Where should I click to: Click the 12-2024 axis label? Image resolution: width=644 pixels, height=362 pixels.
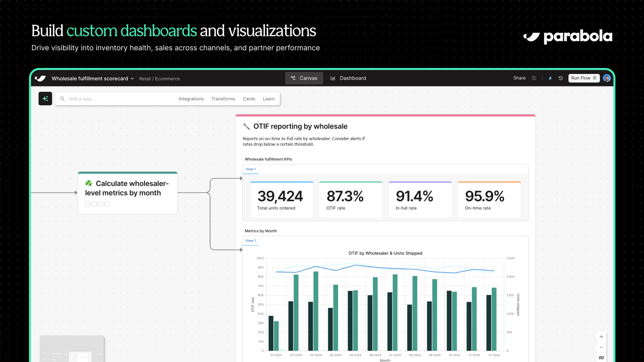click(494, 355)
